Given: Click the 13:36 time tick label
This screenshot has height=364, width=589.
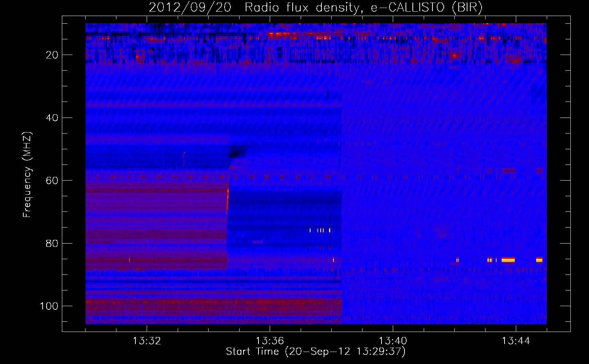Looking at the screenshot, I should pyautogui.click(x=270, y=341).
